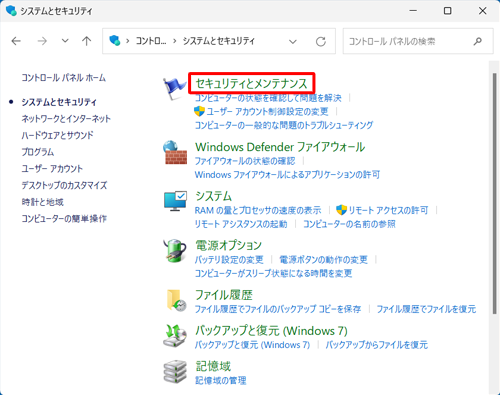Open 記憶域 heading link
The image size is (500, 395).
(213, 366)
